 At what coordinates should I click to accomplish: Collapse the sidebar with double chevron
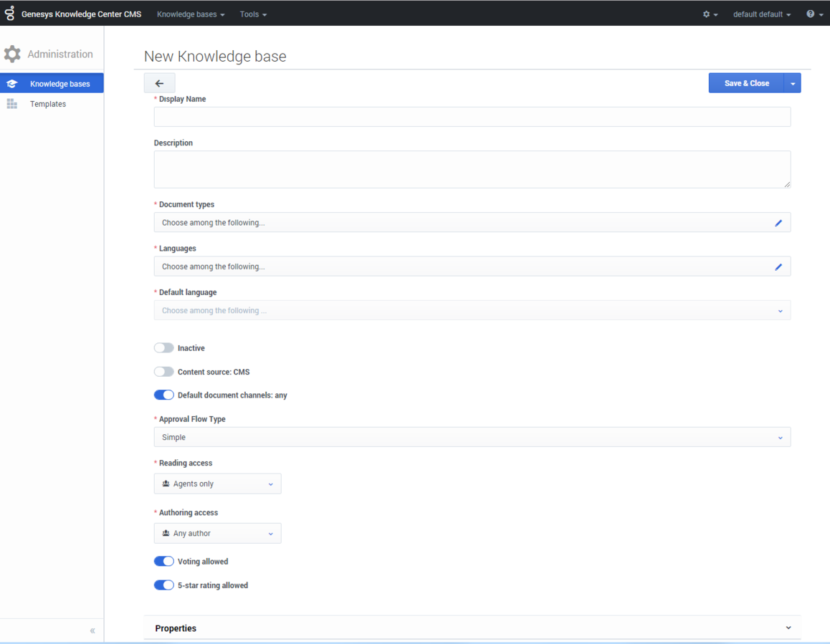coord(92,631)
